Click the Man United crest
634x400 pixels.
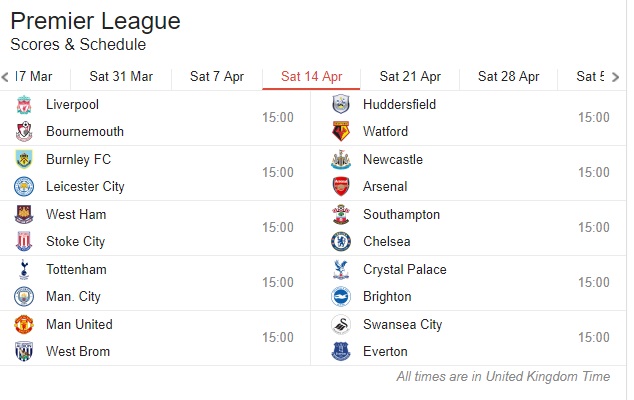click(24, 324)
